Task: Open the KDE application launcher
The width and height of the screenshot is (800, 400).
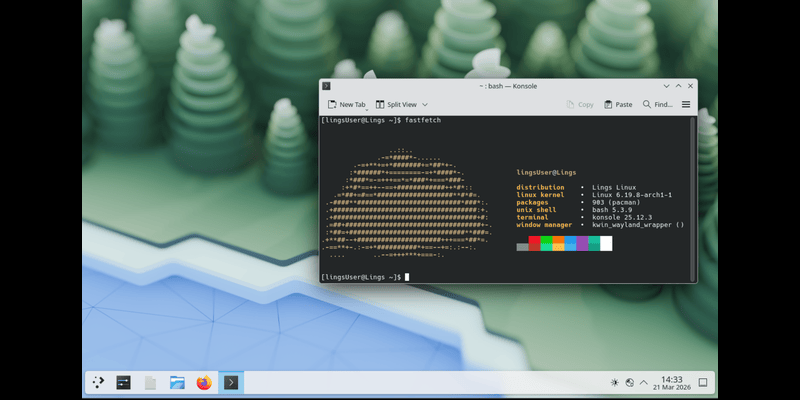Action: 98,382
